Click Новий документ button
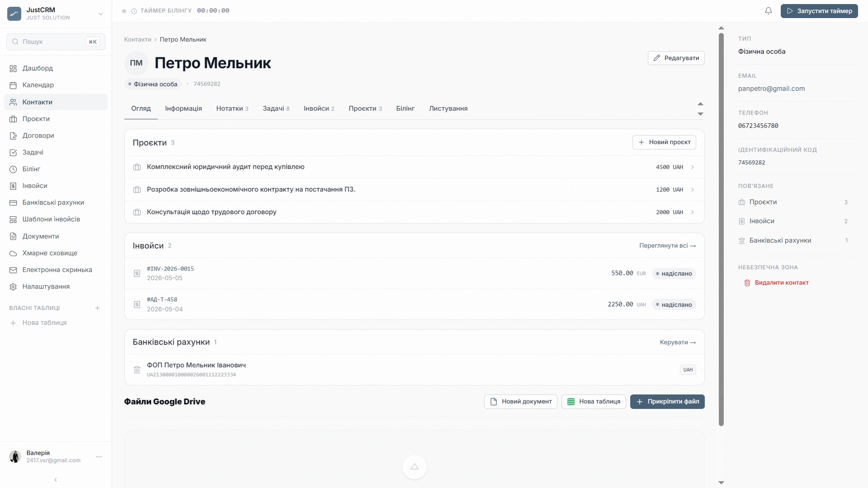Screen dimensions: 868x488 pos(521,402)
